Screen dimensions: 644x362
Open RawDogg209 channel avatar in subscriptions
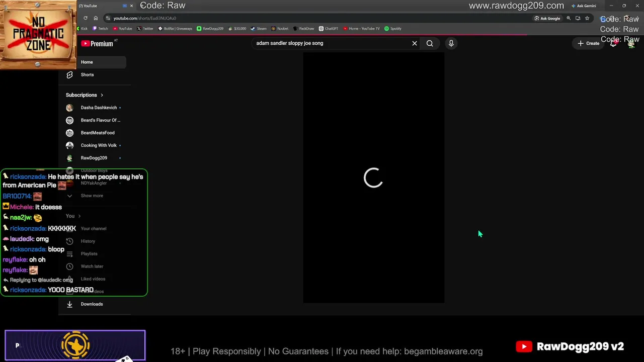coord(69,158)
